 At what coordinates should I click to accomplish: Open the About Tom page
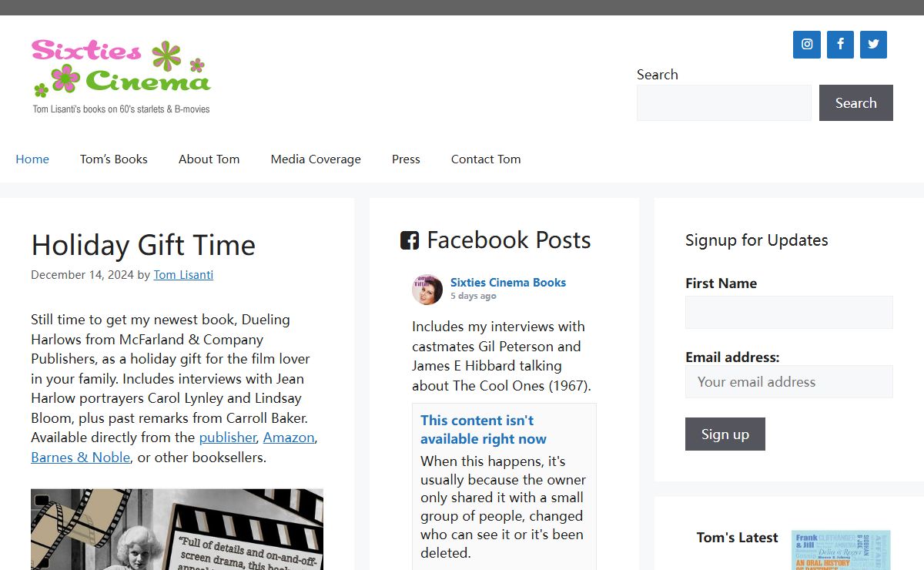point(209,159)
